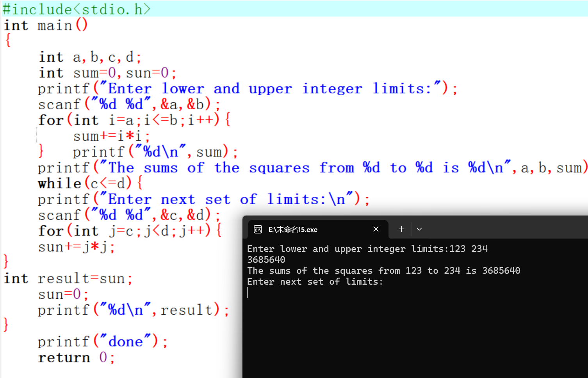
Task: Click the printf 'The sums of the squares' line
Action: [313, 168]
